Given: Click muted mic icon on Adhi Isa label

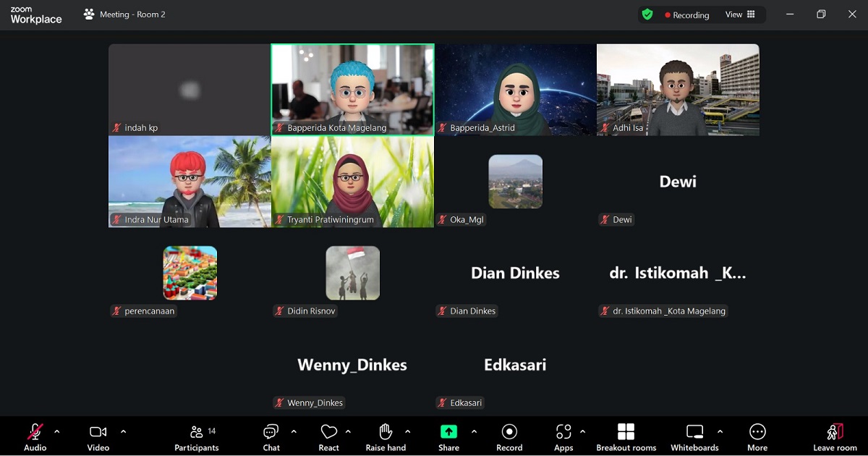Looking at the screenshot, I should click(605, 127).
